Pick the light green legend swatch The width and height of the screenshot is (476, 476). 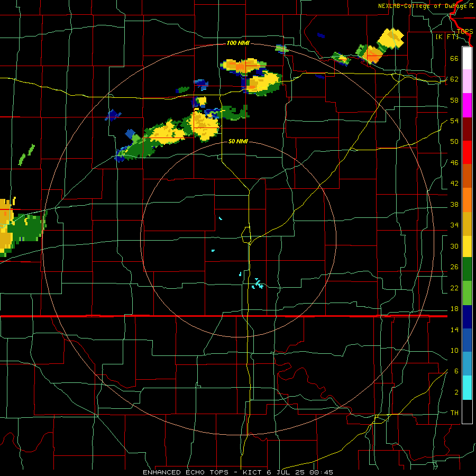coord(467,293)
